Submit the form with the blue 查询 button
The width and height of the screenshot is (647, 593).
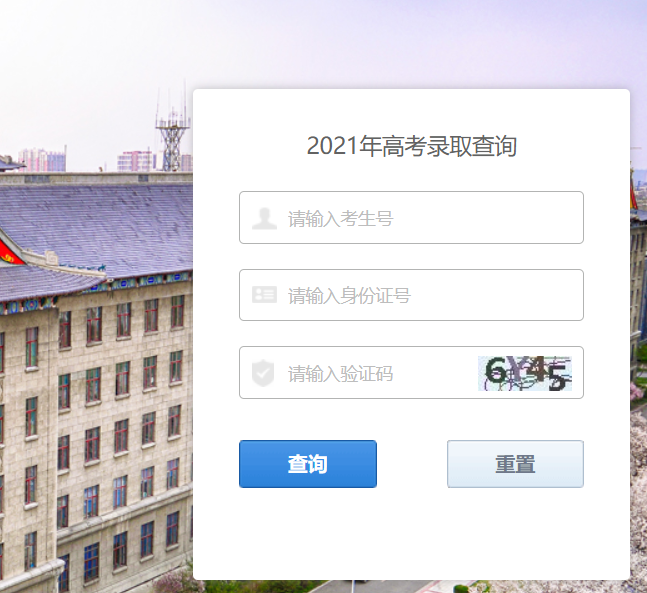308,464
